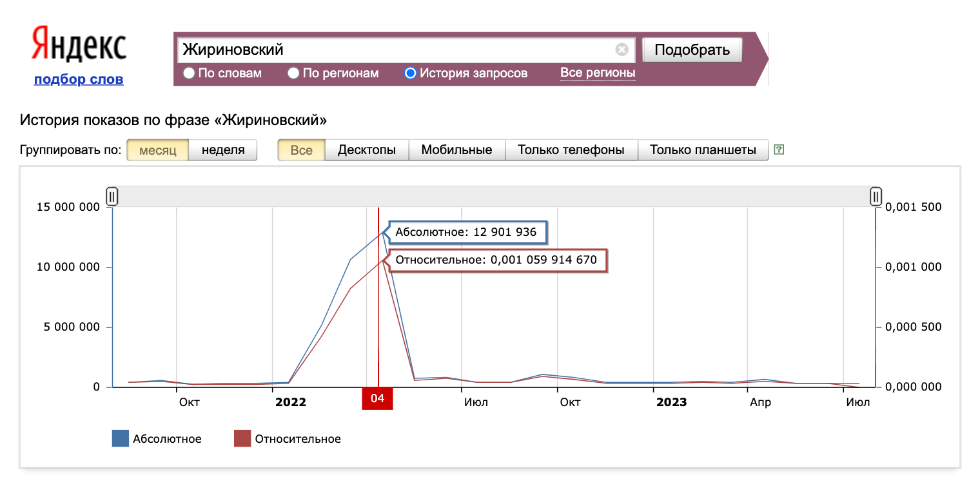Group results by месяц
Image resolution: width=980 pixels, height=495 pixels.
[158, 150]
